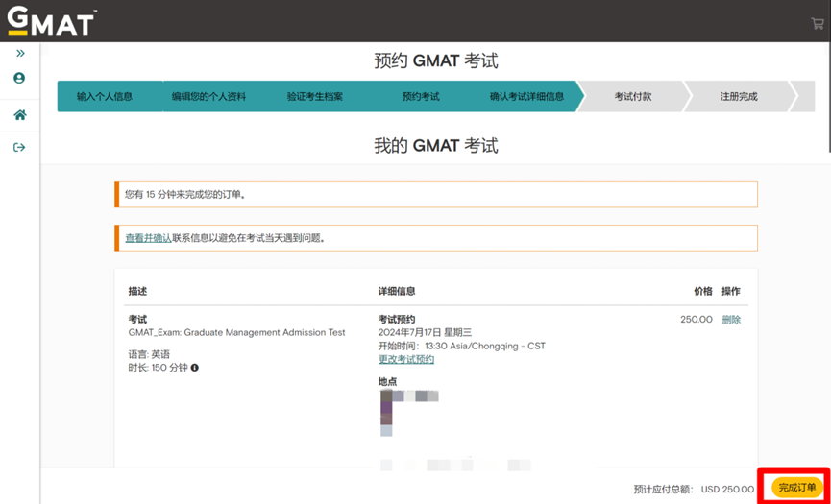Click the 详细信息 column header
The image size is (831, 504).
[397, 291]
